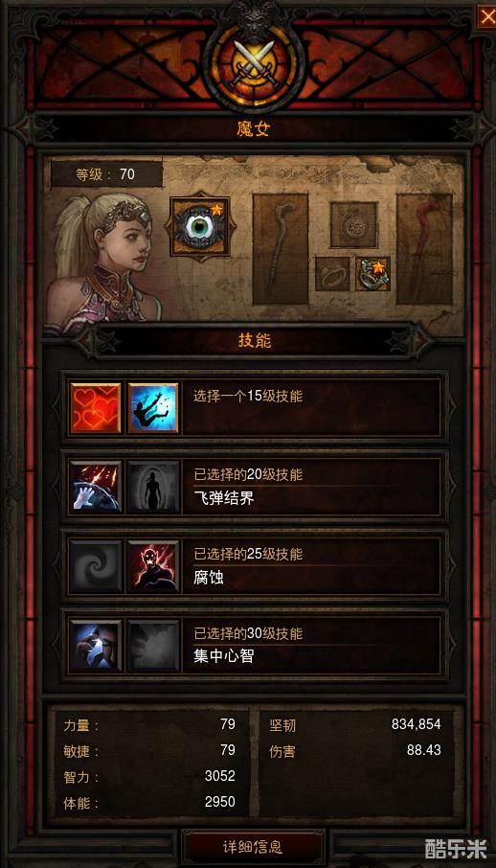Select the 集中心智 focused mind skill icon

(95, 646)
